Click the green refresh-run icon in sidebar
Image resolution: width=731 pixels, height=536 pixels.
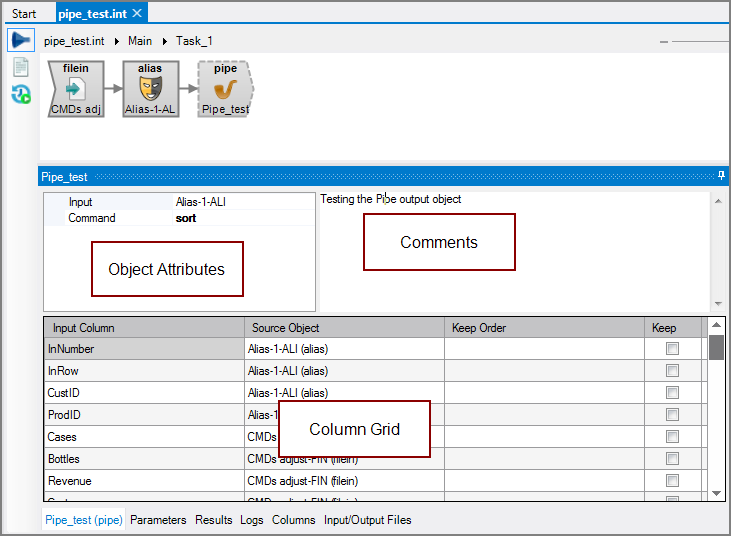click(x=21, y=94)
